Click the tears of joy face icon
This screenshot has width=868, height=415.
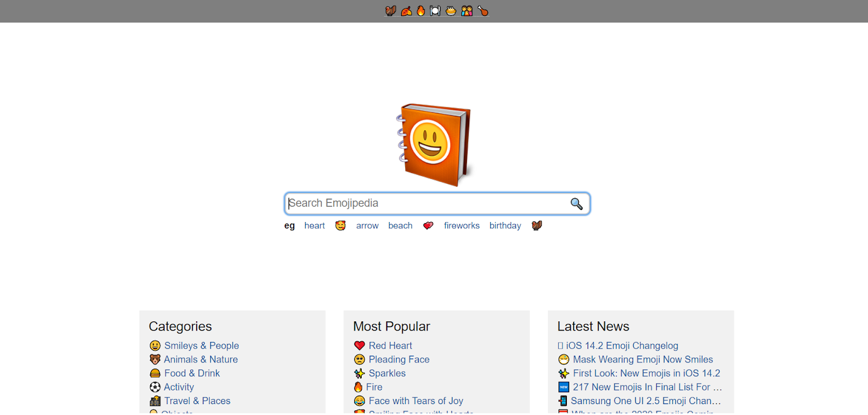click(359, 401)
